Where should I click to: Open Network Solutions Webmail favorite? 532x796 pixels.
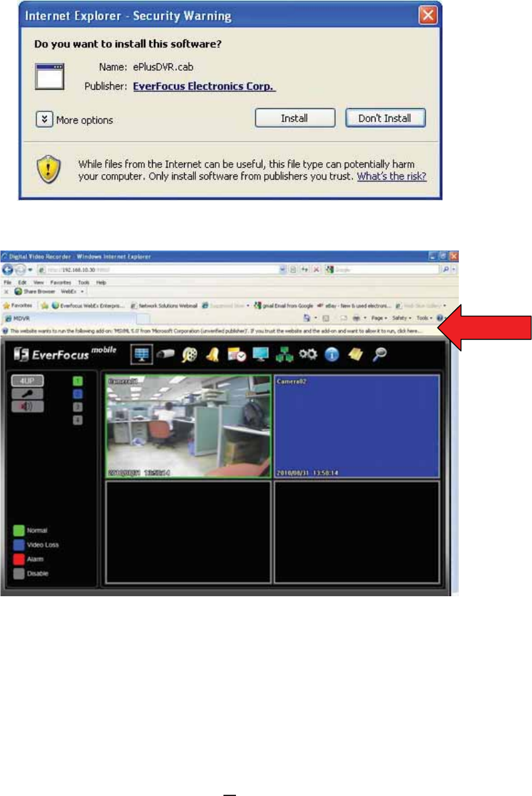click(x=165, y=306)
